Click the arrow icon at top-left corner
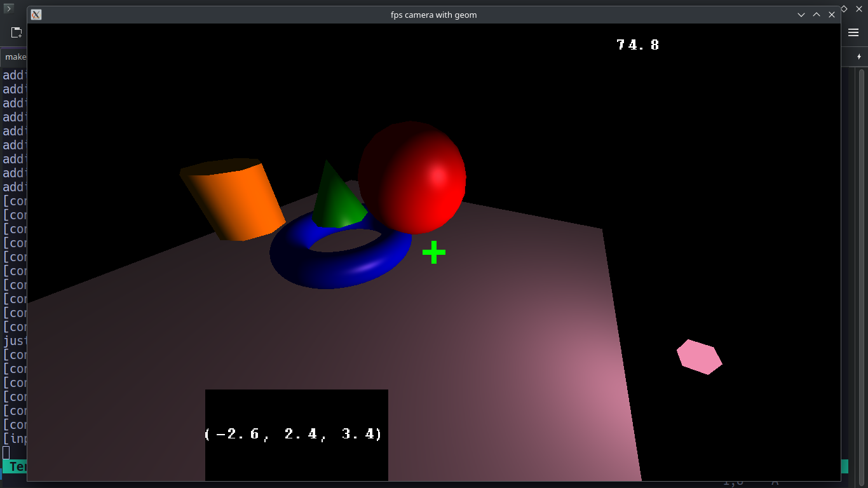The height and width of the screenshot is (488, 868). coord(9,9)
